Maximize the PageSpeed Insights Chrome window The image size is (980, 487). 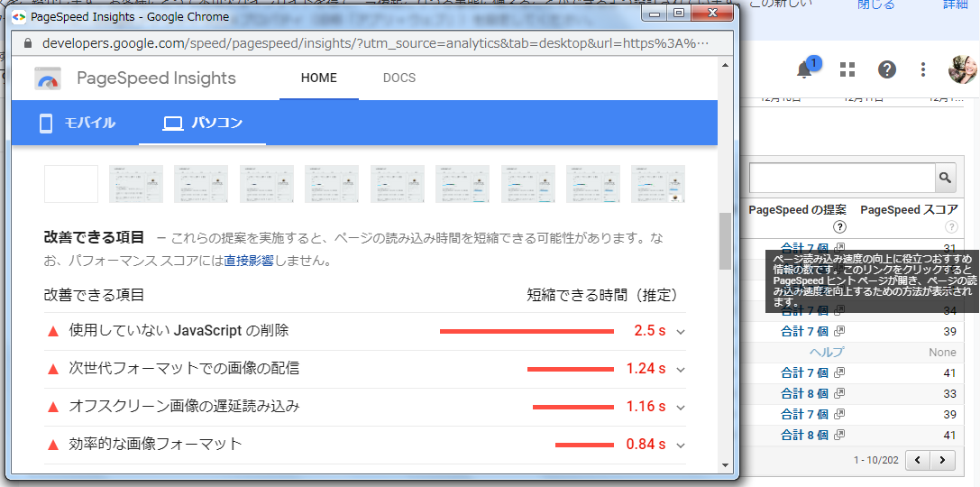(x=678, y=14)
